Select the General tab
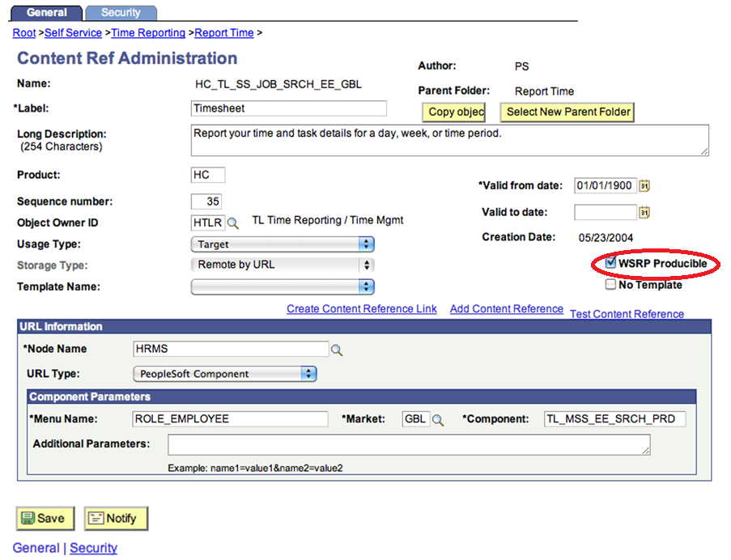The image size is (731, 560). 47,13
